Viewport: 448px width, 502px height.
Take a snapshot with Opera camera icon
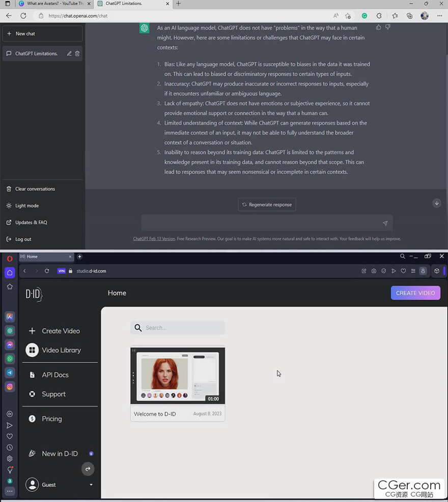374,271
